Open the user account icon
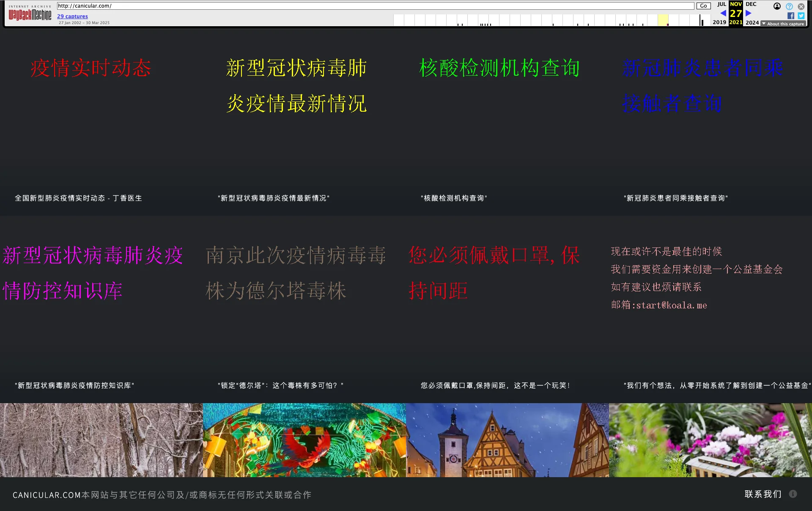This screenshot has width=812, height=511. 777,6
